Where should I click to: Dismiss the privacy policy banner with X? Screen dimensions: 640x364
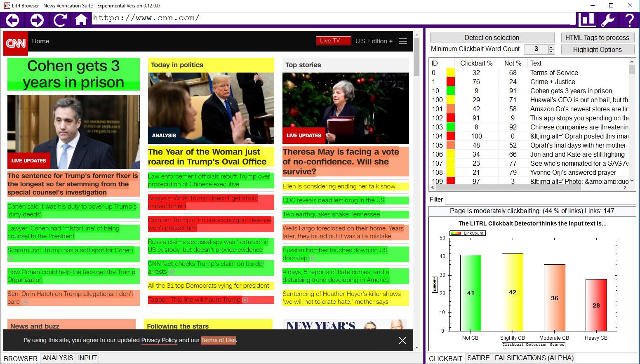pos(402,341)
